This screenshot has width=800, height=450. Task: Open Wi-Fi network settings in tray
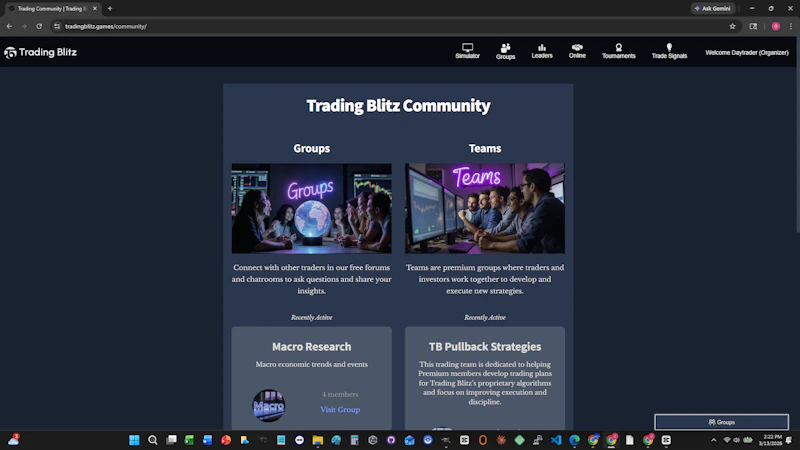727,440
